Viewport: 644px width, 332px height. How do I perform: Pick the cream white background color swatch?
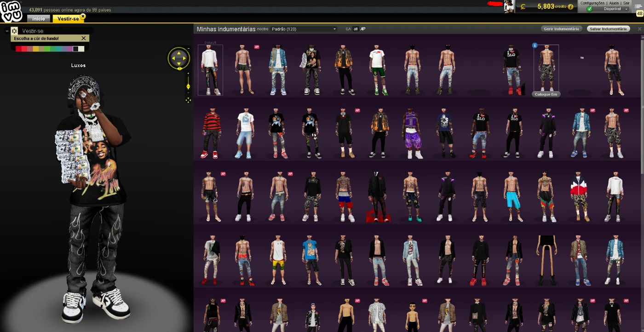coord(81,49)
